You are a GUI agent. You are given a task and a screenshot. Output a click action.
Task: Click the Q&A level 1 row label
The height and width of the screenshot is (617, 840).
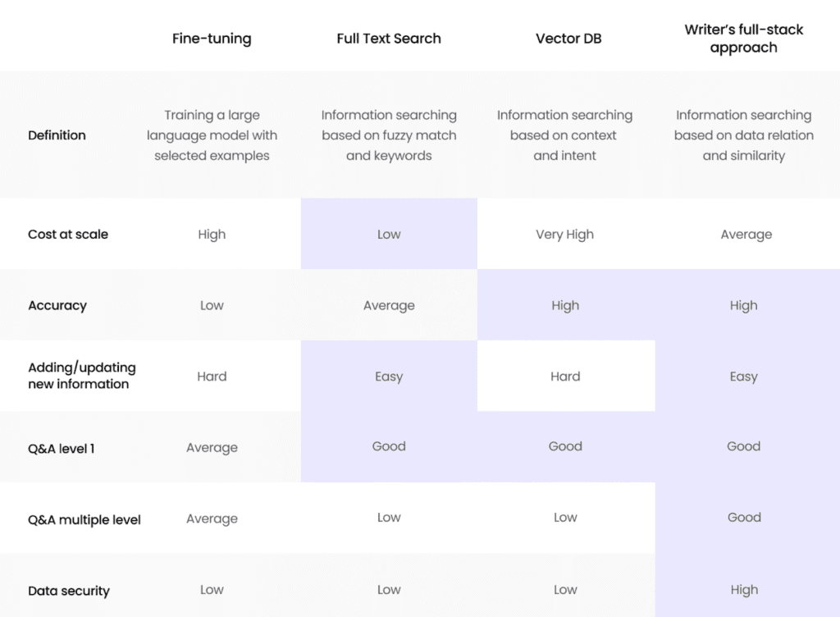61,448
